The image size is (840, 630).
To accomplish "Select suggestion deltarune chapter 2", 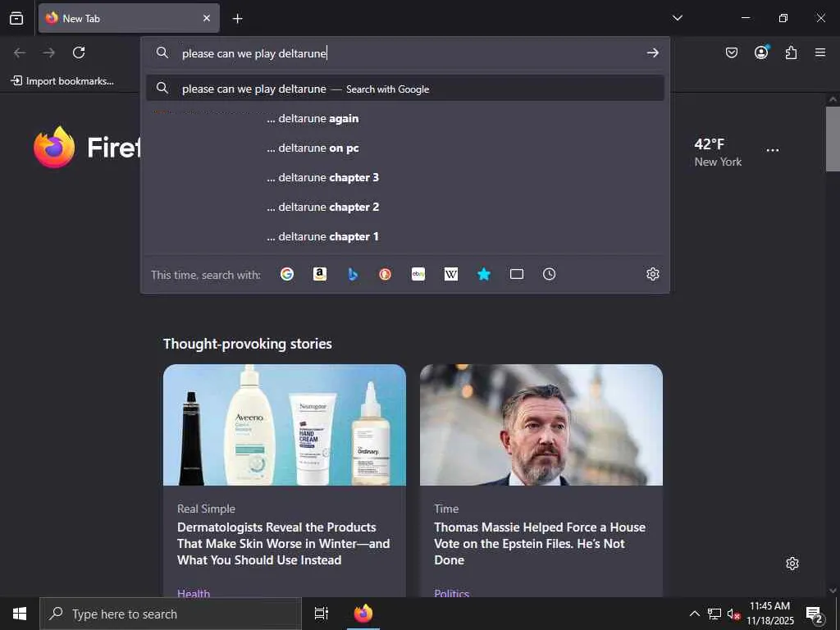I will (405, 207).
